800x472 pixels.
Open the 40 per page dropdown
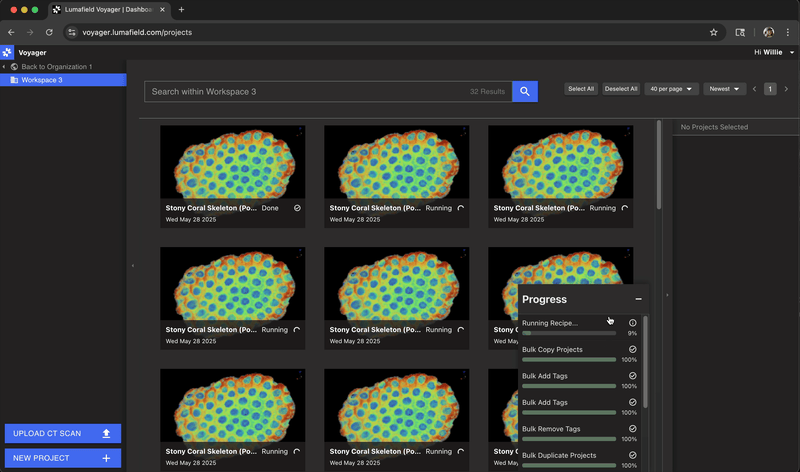[671, 89]
